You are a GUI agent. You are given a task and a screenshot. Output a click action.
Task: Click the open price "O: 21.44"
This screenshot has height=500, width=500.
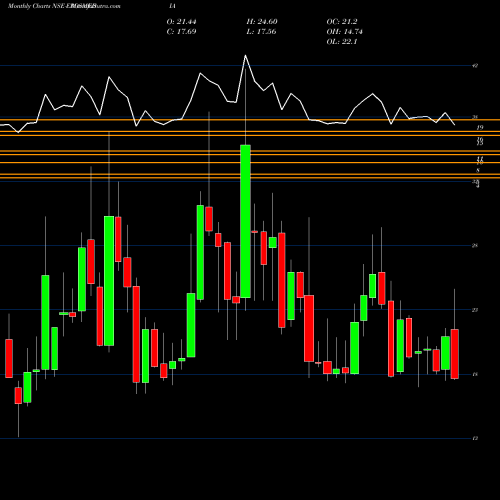tap(181, 22)
